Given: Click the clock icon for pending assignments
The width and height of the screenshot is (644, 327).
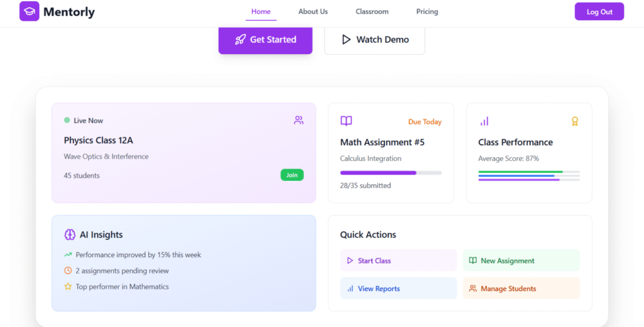Looking at the screenshot, I should click(68, 270).
